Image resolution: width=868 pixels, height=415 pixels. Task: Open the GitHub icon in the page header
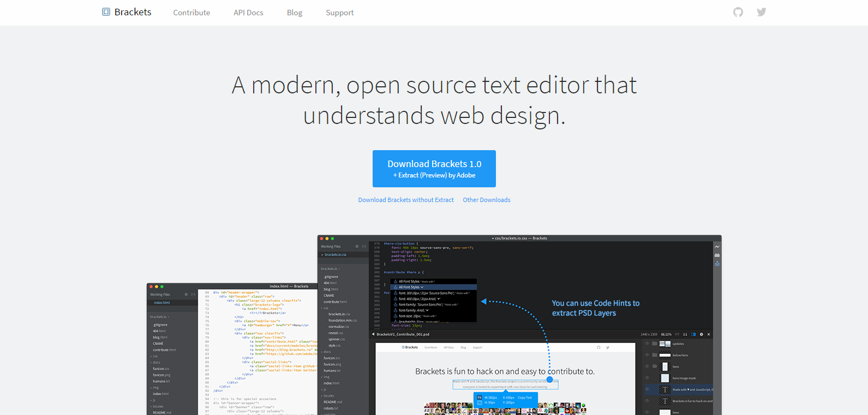pos(738,12)
